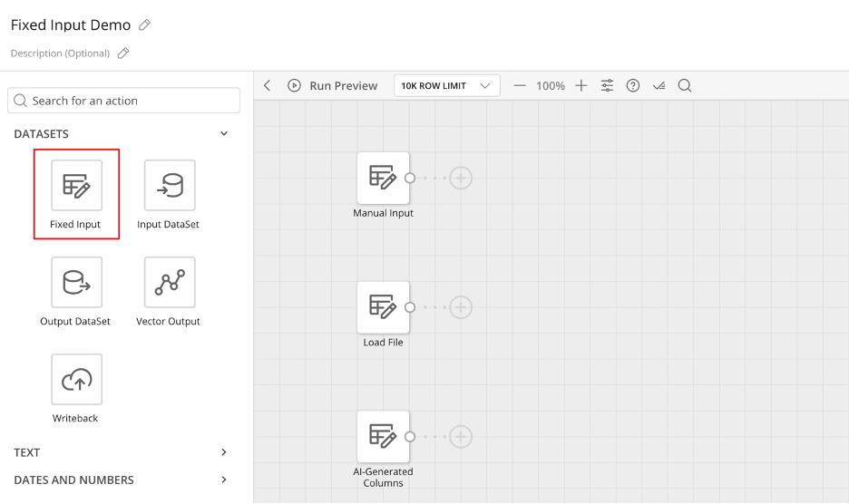Click AI-Generated Columns node output port
The height and width of the screenshot is (504, 849).
point(410,436)
